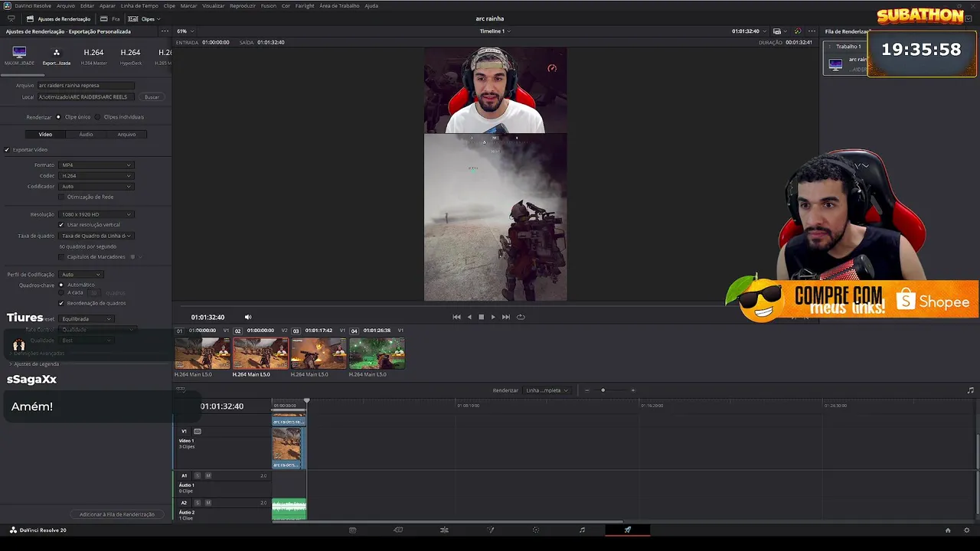The height and width of the screenshot is (551, 980).
Task: Select clip 03 thumbnail with fire scene
Action: point(318,354)
